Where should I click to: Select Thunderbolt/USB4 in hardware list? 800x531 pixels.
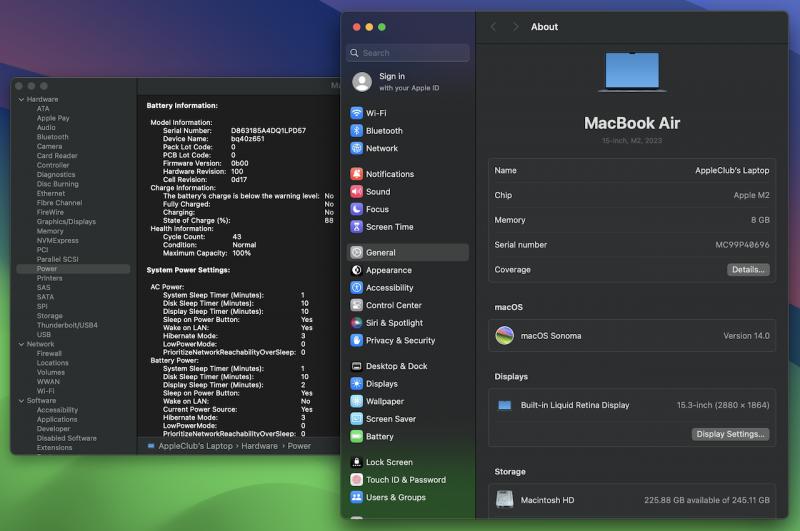(67, 325)
